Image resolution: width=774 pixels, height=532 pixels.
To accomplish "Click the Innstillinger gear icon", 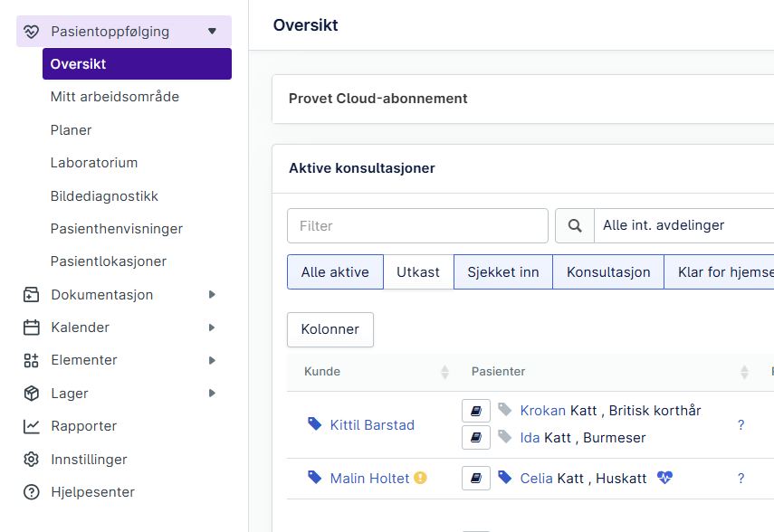I will (31, 460).
